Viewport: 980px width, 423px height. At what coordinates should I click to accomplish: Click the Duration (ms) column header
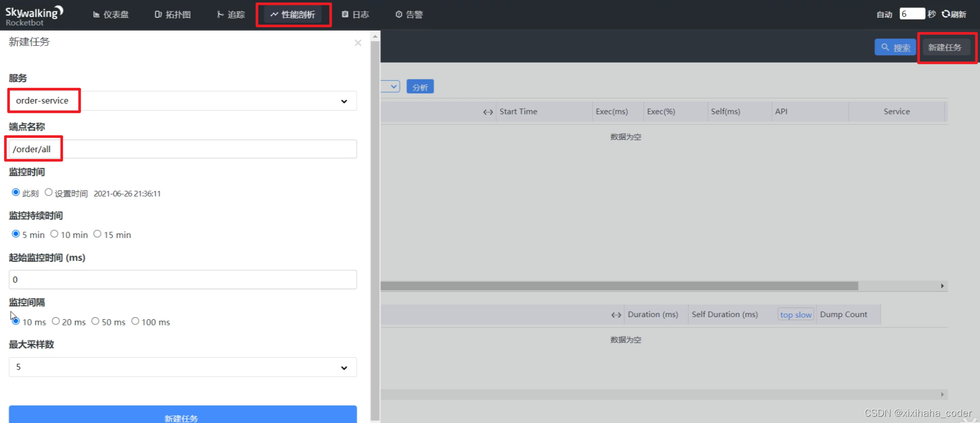(x=653, y=314)
